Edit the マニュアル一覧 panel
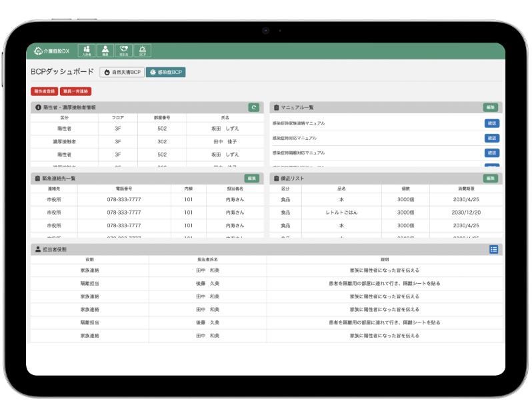This screenshot has width=532, height=417. [490, 107]
